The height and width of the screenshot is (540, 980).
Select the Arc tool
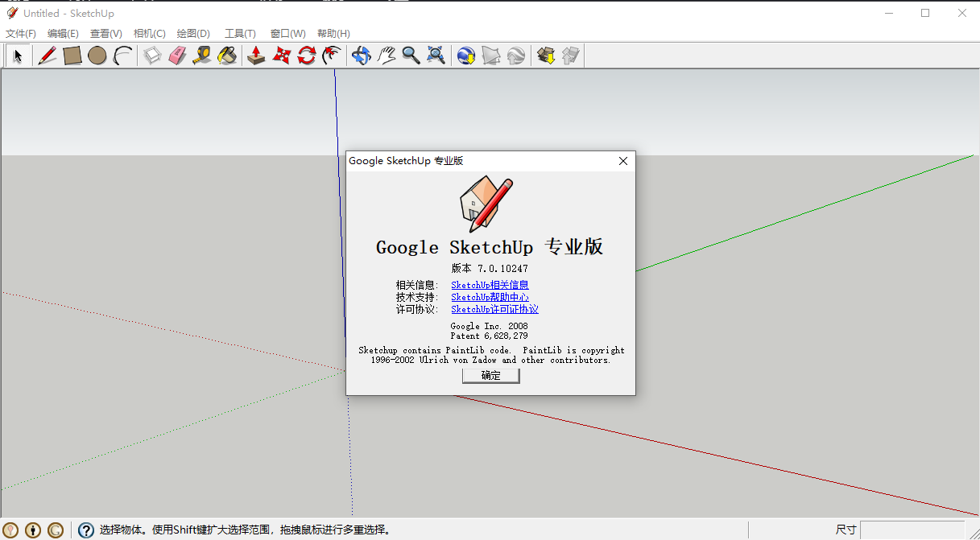tap(122, 56)
